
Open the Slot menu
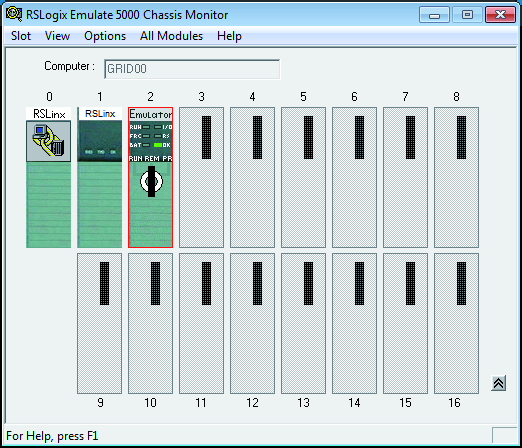tap(21, 36)
